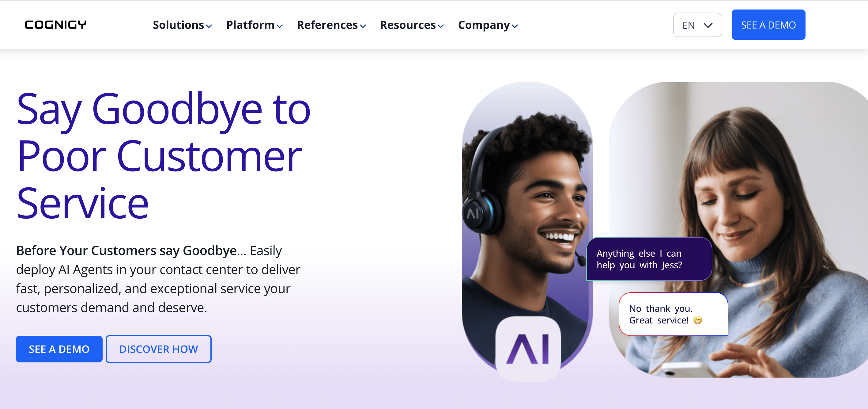
Task: Open the References menu
Action: pos(331,25)
